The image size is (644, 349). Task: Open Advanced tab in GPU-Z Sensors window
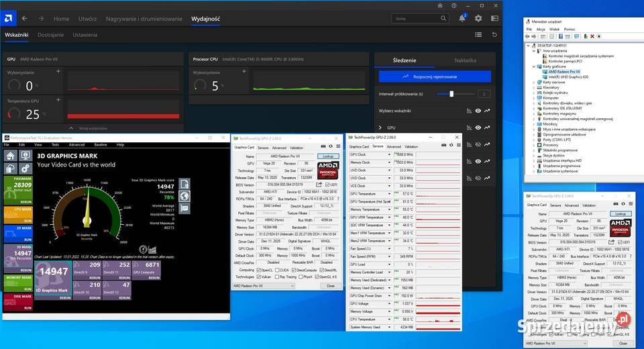[x=394, y=147]
